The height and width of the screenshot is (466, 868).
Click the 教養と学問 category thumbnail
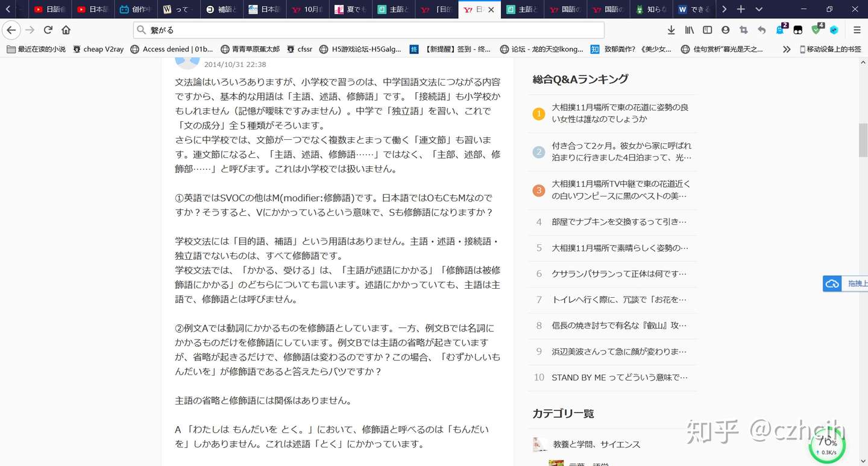(x=540, y=444)
